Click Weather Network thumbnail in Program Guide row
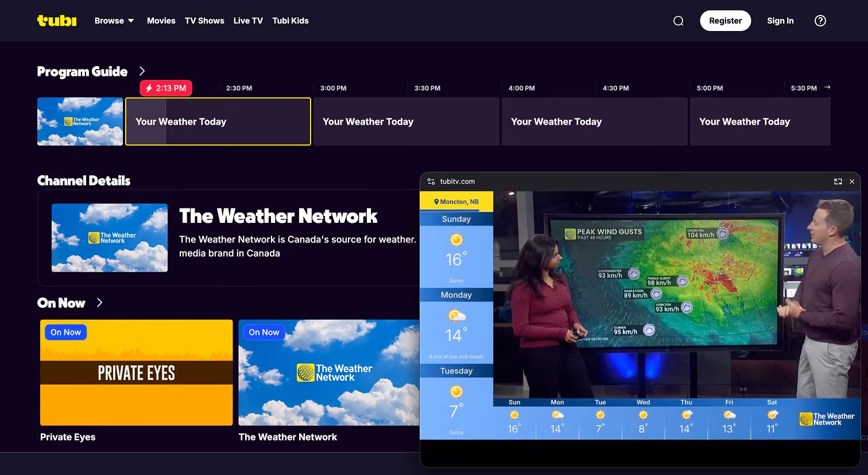Viewport: 868px width, 475px height. tap(80, 121)
